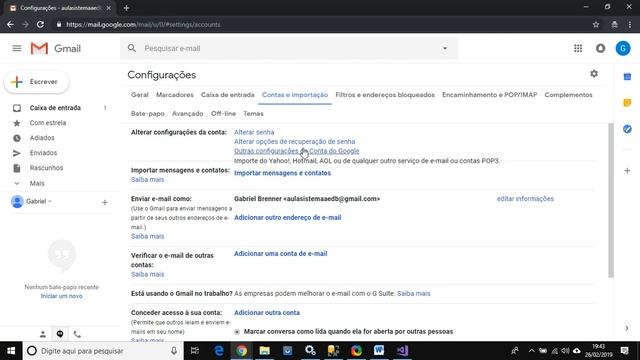Image resolution: width=640 pixels, height=360 pixels.
Task: Open Encaminhamento e POP/IMAP tab
Action: tap(489, 95)
